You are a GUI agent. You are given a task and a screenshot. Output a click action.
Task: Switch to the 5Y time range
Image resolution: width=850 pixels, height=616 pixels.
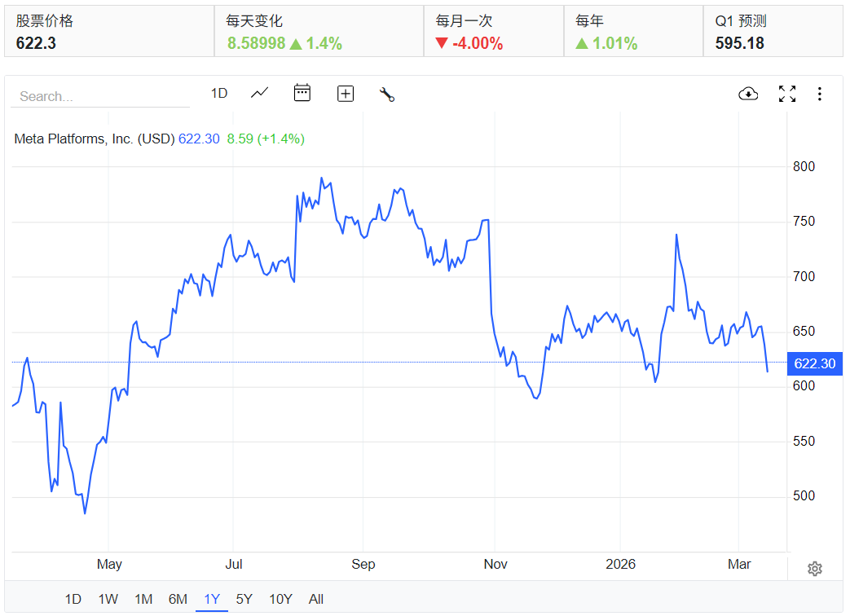click(x=244, y=599)
